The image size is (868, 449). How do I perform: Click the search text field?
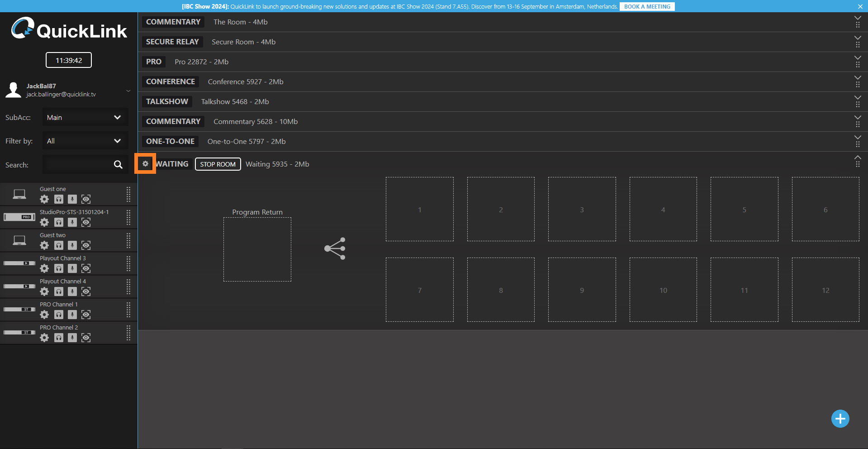click(77, 165)
